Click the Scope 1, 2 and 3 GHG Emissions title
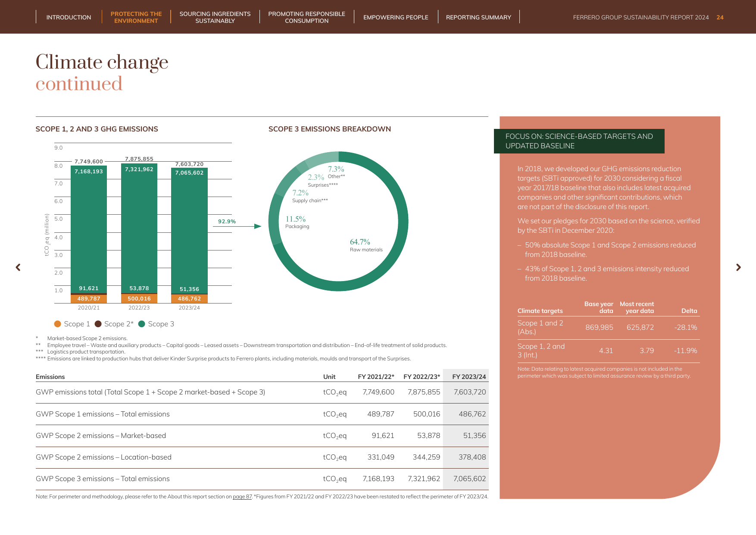This screenshot has width=756, height=535. click(97, 129)
